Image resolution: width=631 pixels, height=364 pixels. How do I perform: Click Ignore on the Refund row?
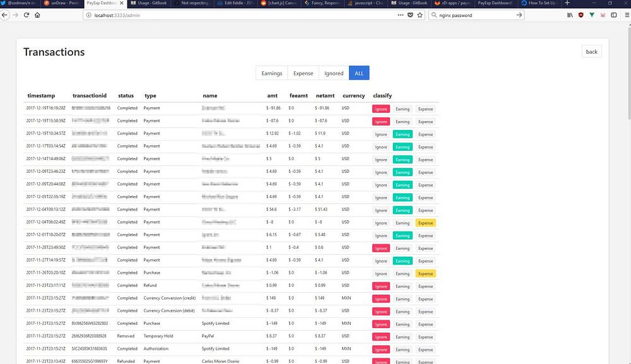click(381, 286)
